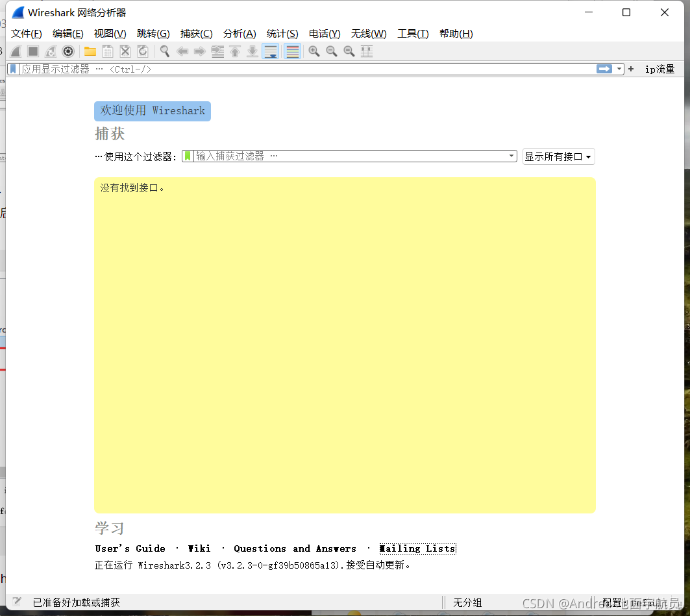Open the 编辑(E) menu

(68, 34)
